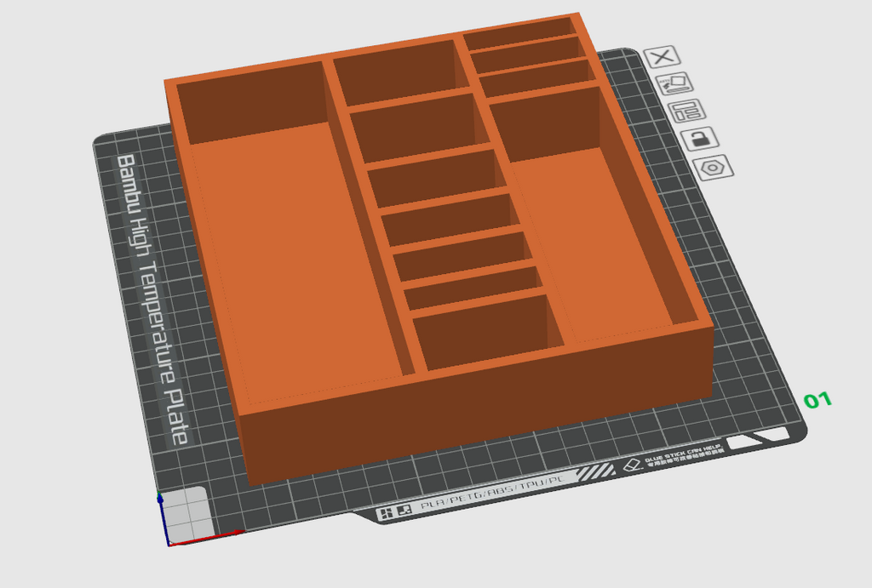Click the small top-right narrow slot
The image size is (872, 588).
tap(519, 33)
